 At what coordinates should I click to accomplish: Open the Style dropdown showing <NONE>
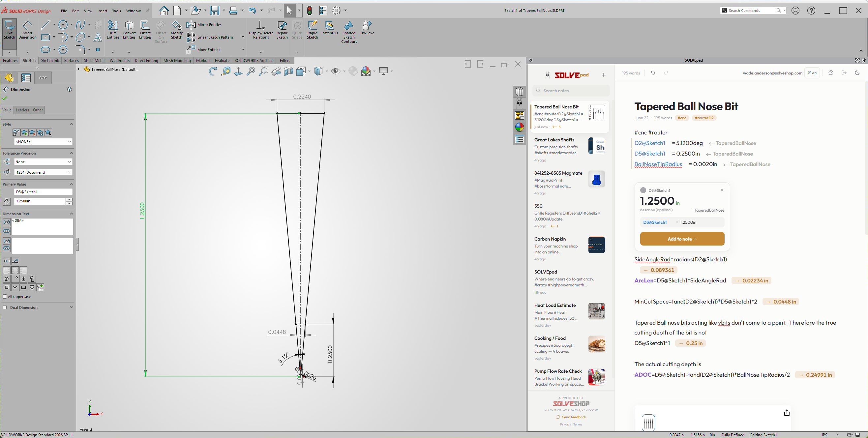[43, 142]
